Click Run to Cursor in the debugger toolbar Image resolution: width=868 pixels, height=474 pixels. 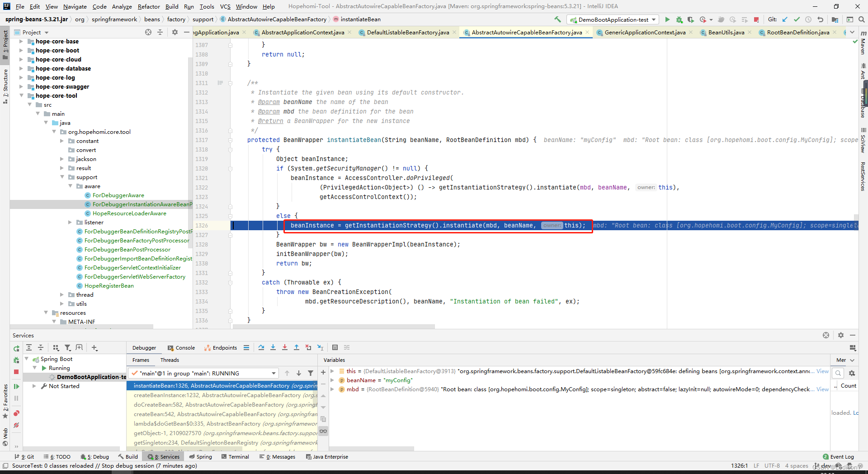pyautogui.click(x=320, y=347)
